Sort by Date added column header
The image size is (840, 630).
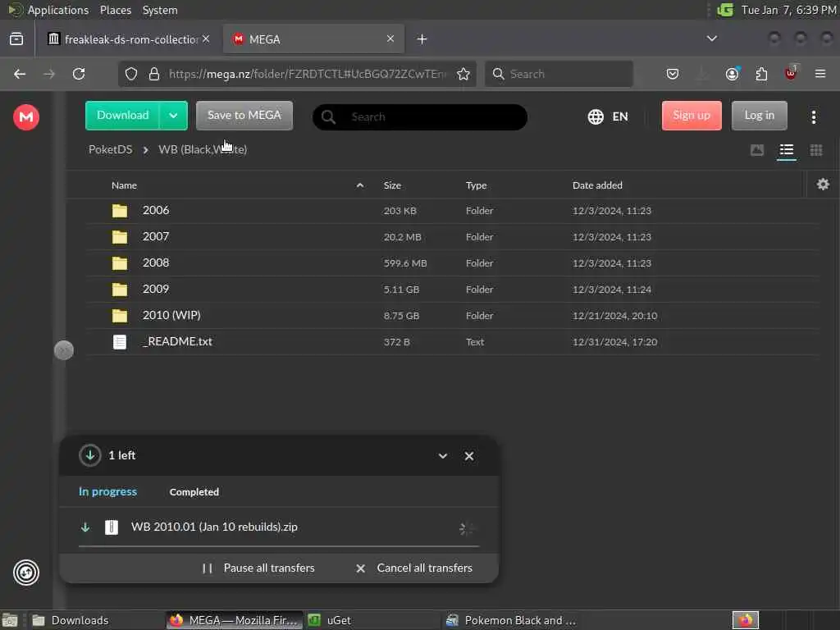tap(597, 185)
